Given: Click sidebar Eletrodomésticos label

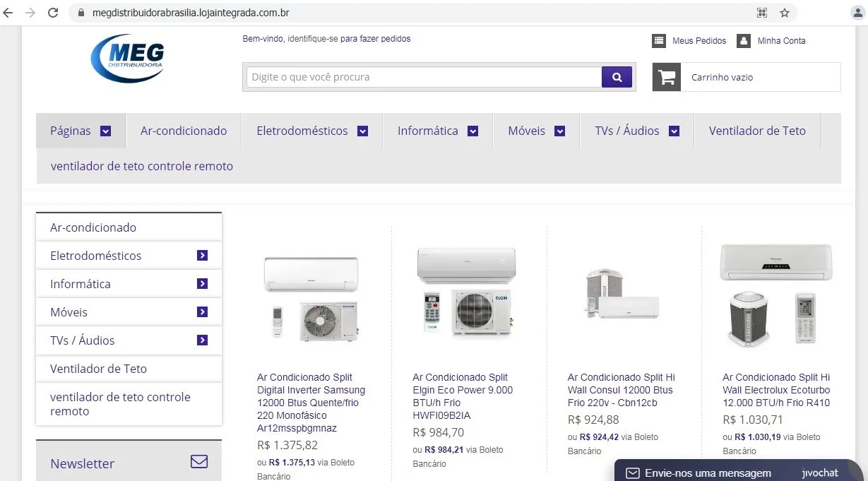Looking at the screenshot, I should point(96,256).
